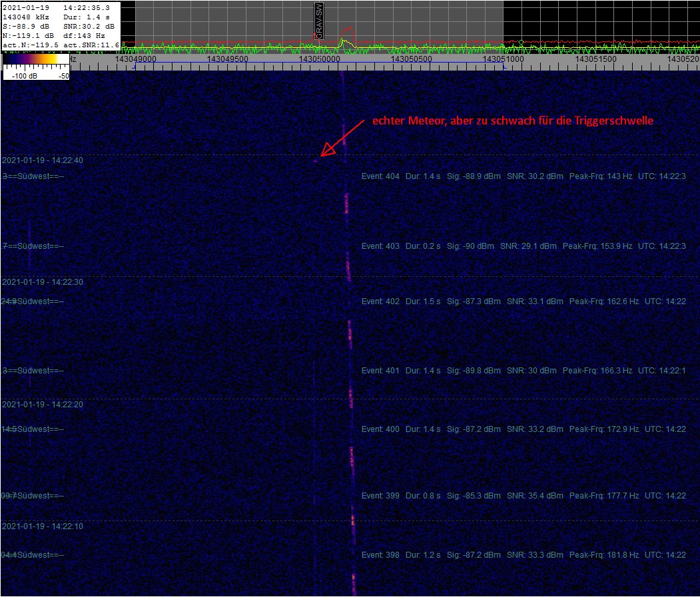Click the 2021-01-19 14:22:10 timestamp label
The height and width of the screenshot is (597, 700).
click(x=43, y=526)
